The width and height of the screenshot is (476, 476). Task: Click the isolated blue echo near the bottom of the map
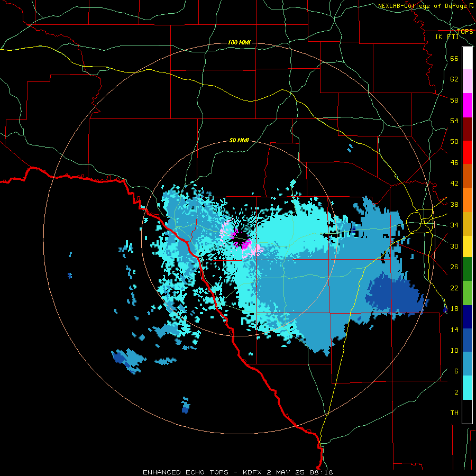point(186,405)
